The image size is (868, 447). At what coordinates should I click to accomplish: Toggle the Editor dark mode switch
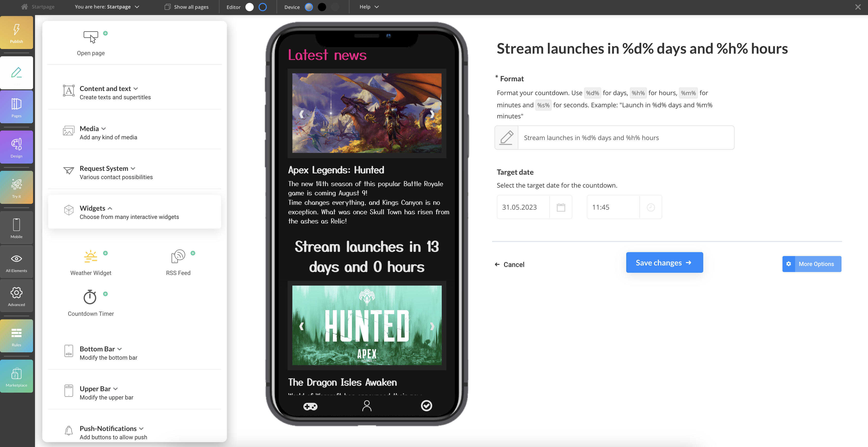pyautogui.click(x=262, y=7)
